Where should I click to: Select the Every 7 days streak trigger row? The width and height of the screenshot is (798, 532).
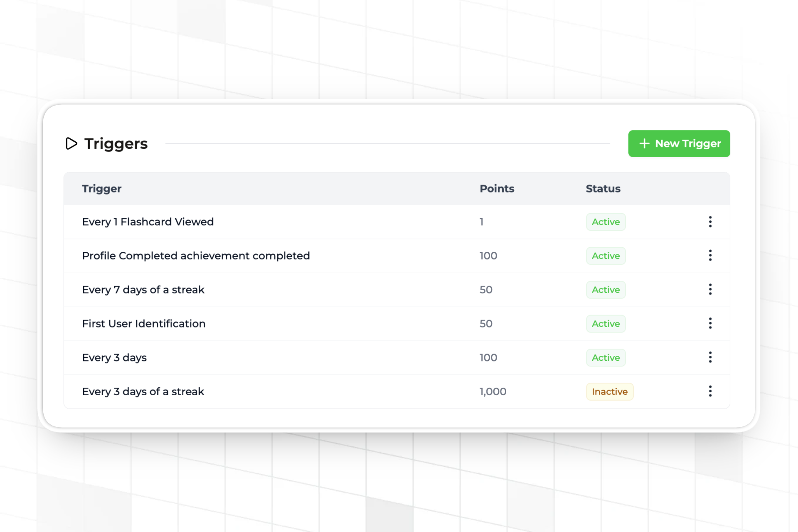point(143,290)
